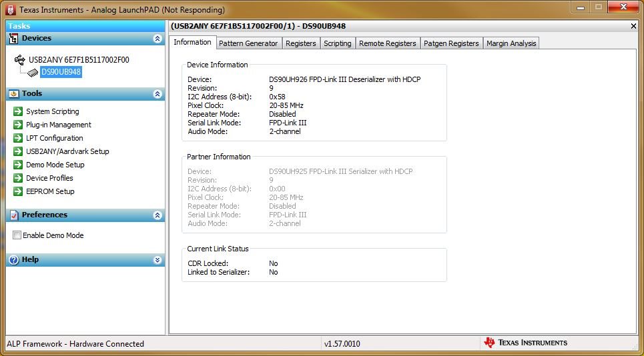Click green arrow icon for LPT Configuration
The image size is (644, 356).
[x=17, y=138]
